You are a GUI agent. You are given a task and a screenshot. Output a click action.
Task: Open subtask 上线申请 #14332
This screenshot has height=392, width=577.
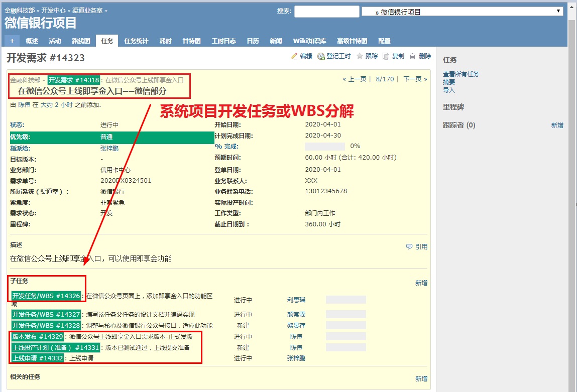38,358
